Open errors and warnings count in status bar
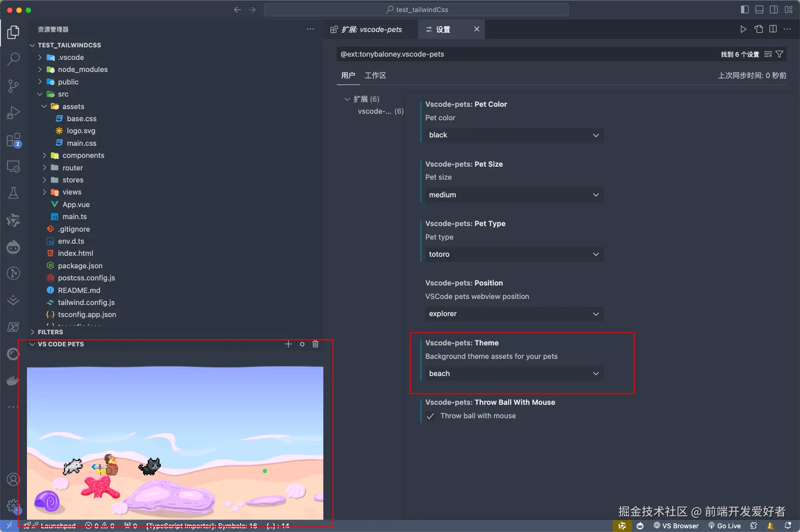This screenshot has width=800, height=532. click(100, 526)
